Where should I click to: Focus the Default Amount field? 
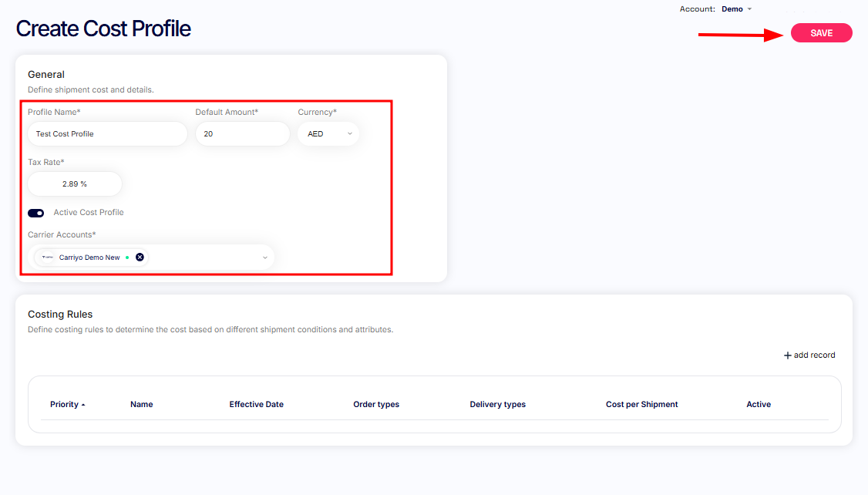(x=242, y=134)
